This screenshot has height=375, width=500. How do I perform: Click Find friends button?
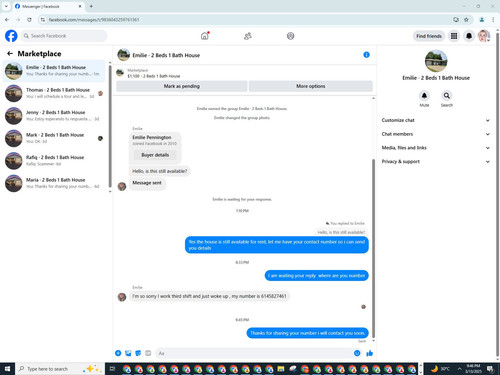pos(429,36)
